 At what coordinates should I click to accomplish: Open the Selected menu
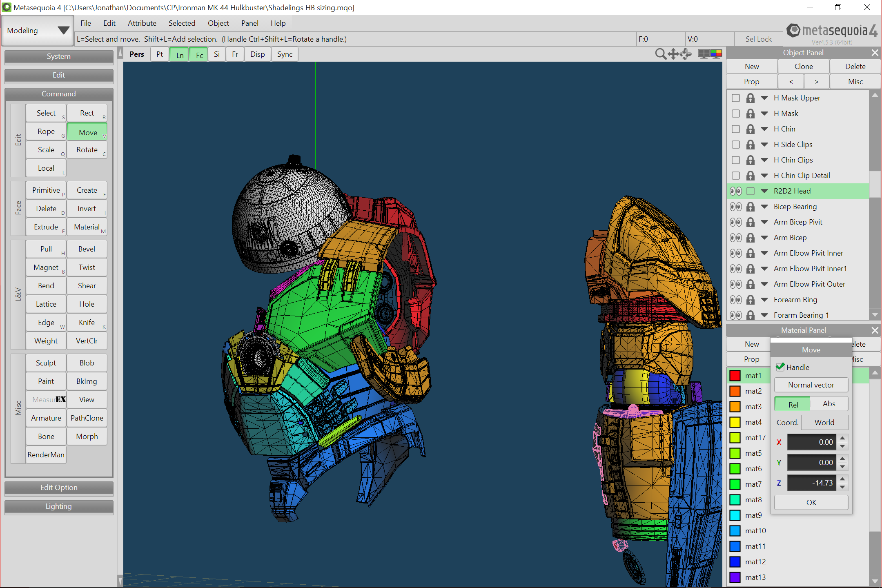click(182, 23)
